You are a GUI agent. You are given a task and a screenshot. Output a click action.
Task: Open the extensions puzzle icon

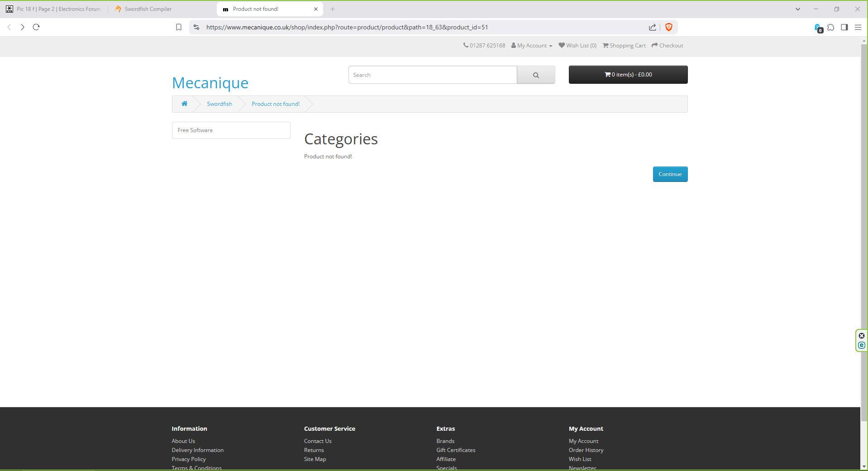click(x=831, y=27)
